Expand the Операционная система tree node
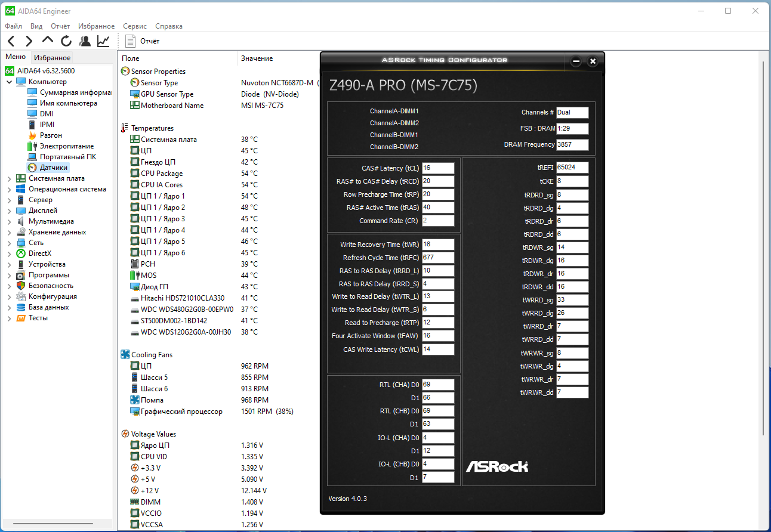The width and height of the screenshot is (771, 532). point(10,189)
